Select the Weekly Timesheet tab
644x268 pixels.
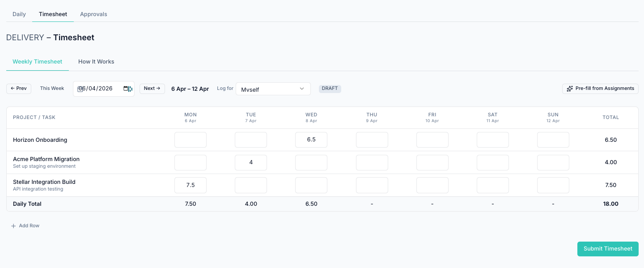point(38,62)
